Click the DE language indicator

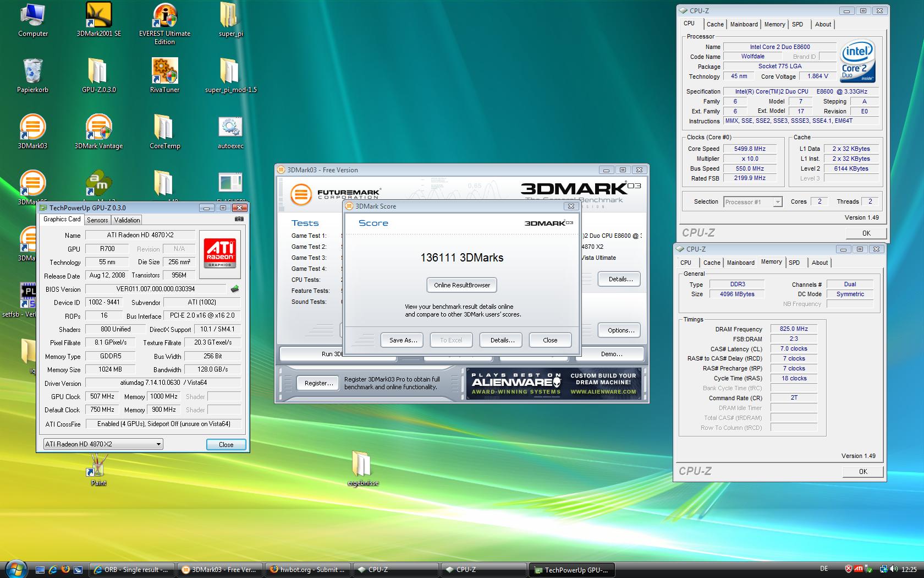(x=824, y=569)
